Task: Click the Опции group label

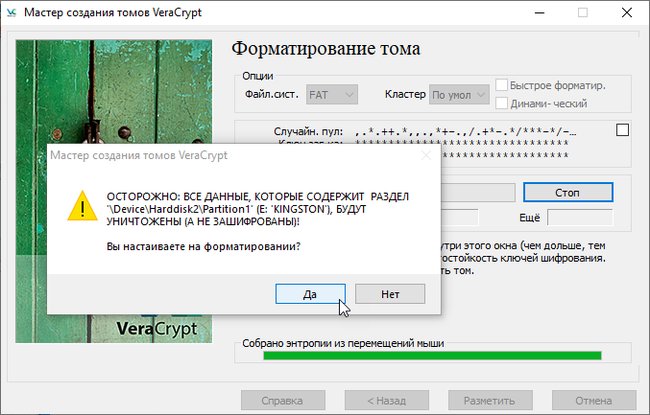Action: point(257,76)
